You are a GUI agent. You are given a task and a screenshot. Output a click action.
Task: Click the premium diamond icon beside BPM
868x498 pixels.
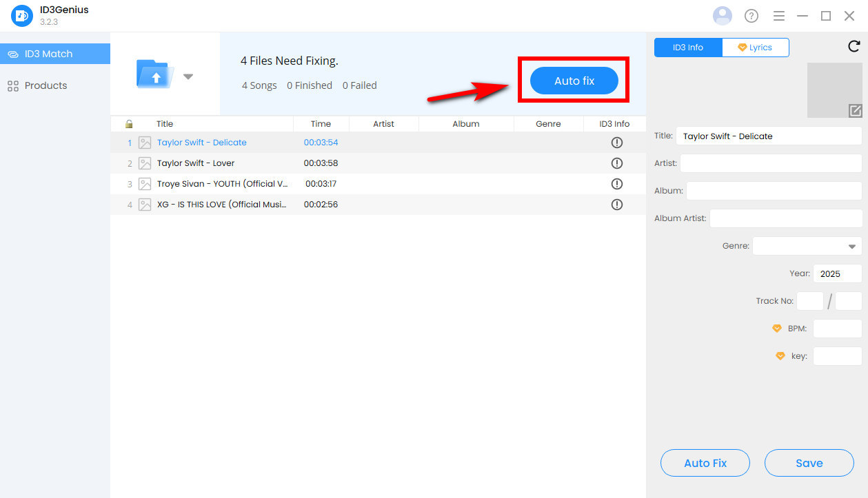(x=777, y=329)
